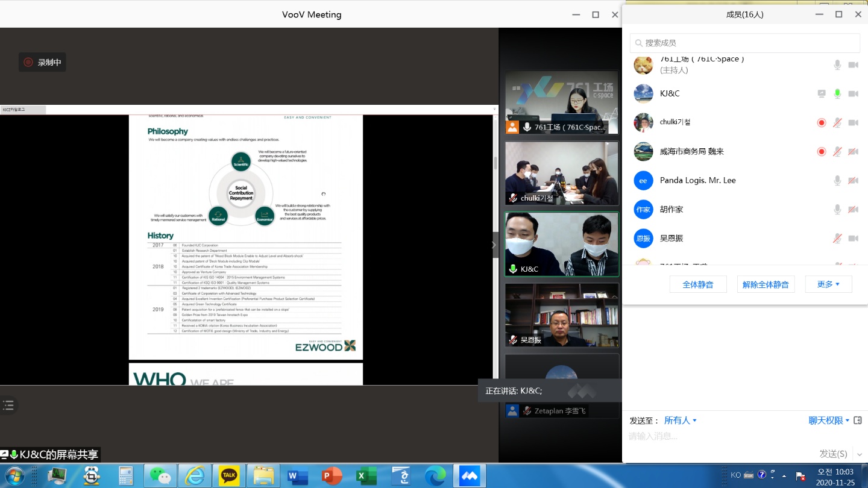Click KJ&C's screen-sharing indicator icon
Screen dimensions: 868x488
[x=821, y=93]
